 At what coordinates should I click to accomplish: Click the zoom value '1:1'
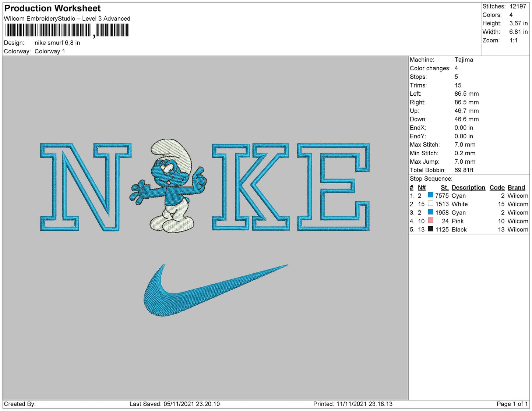[514, 40]
